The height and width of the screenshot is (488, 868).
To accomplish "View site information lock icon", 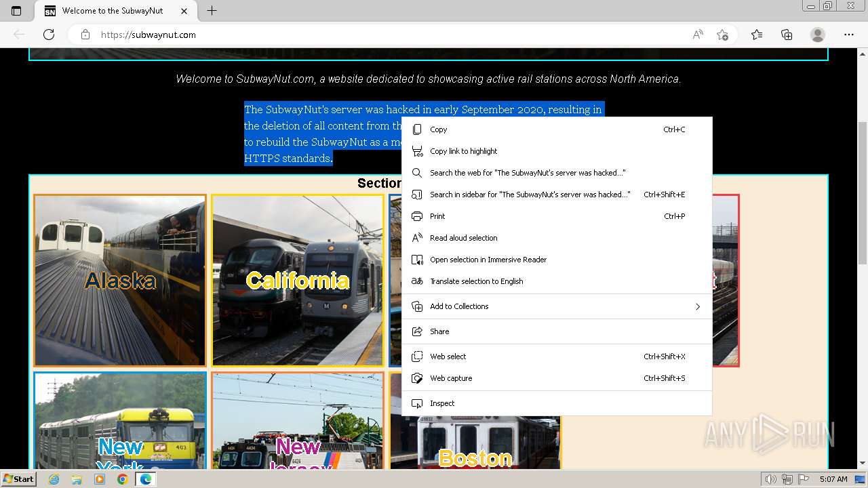I will pos(85,35).
